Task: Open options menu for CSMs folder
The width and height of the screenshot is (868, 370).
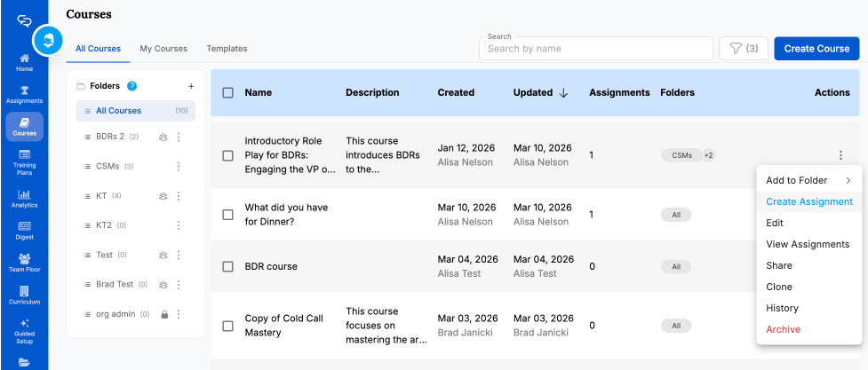Action: pyautogui.click(x=179, y=166)
